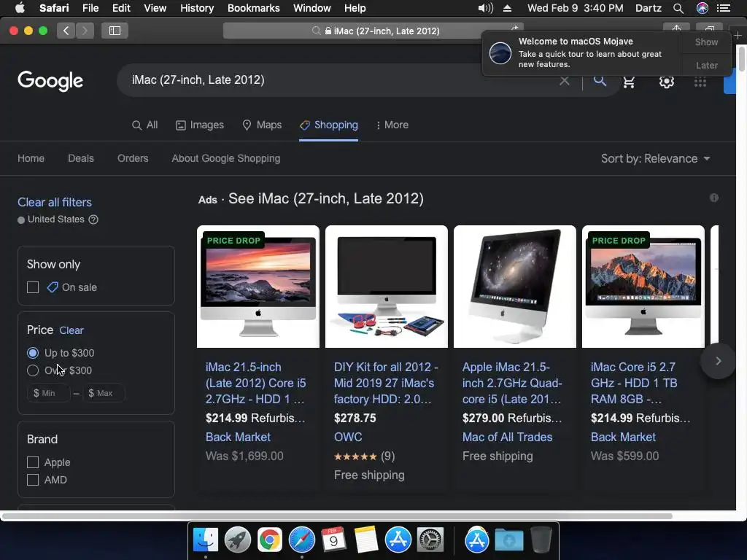The width and height of the screenshot is (747, 560).
Task: Click Later on the Mojave notification
Action: click(706, 65)
